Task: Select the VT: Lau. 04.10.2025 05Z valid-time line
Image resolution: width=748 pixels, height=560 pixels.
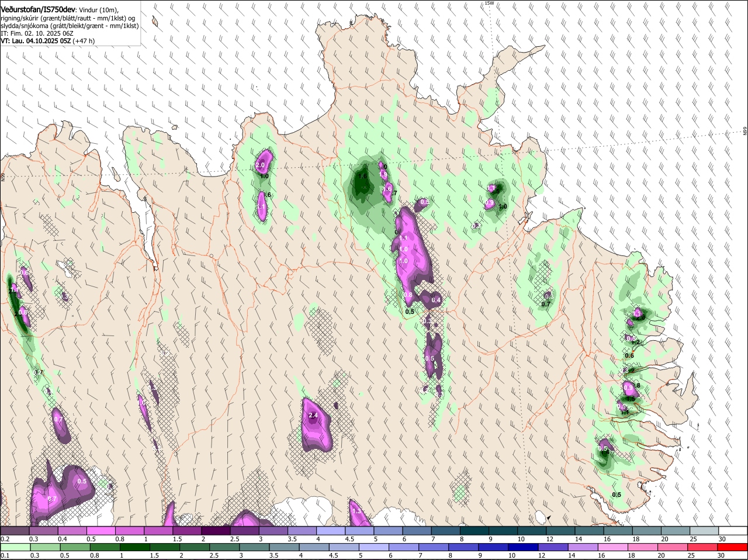Action: click(36, 41)
